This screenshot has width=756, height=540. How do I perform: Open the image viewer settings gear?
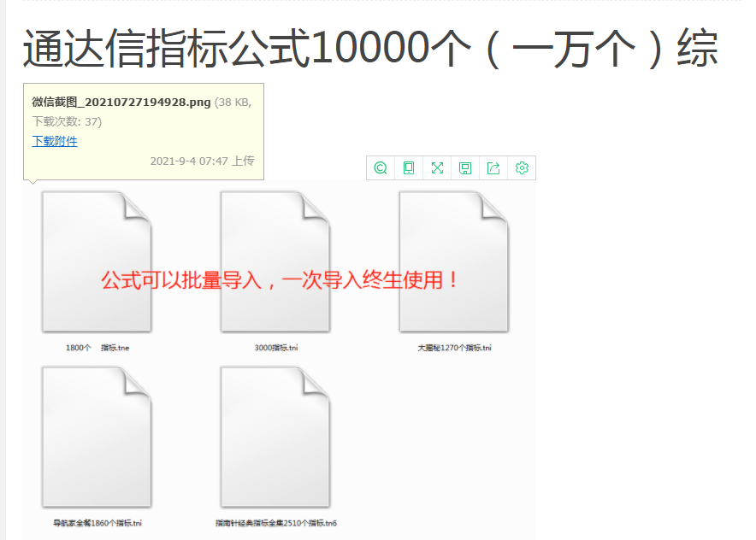click(522, 167)
